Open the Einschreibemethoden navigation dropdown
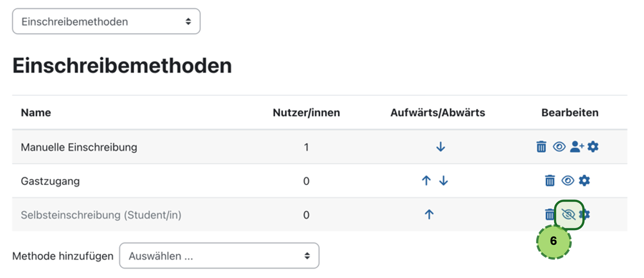 click(106, 21)
